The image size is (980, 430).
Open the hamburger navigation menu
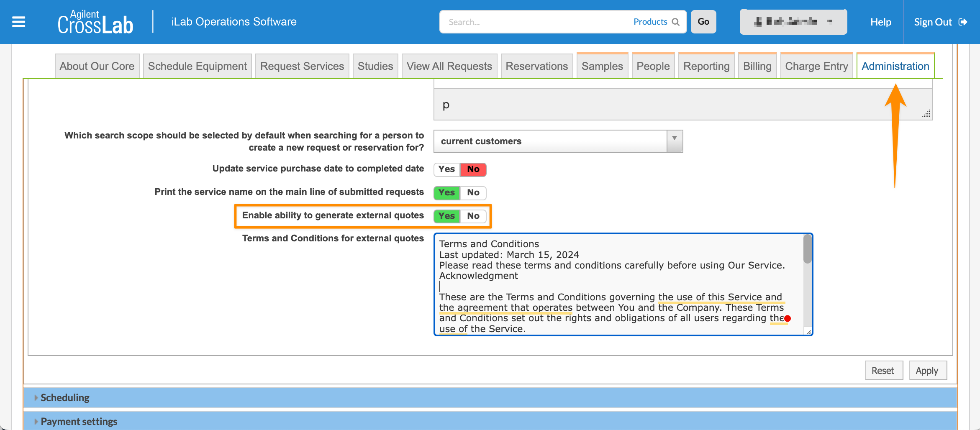(x=18, y=22)
